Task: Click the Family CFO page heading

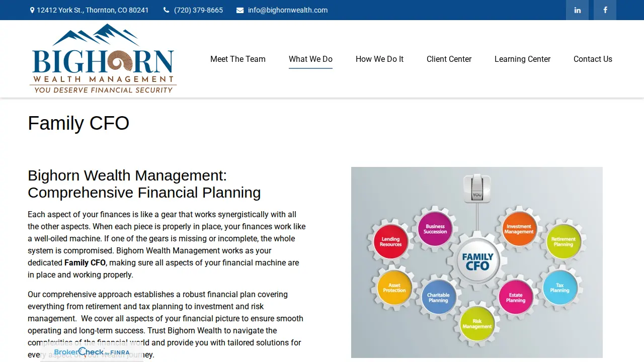Action: 78,123
